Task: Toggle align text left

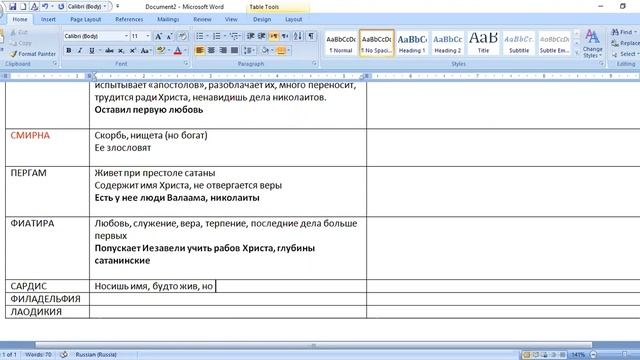Action: [200, 51]
